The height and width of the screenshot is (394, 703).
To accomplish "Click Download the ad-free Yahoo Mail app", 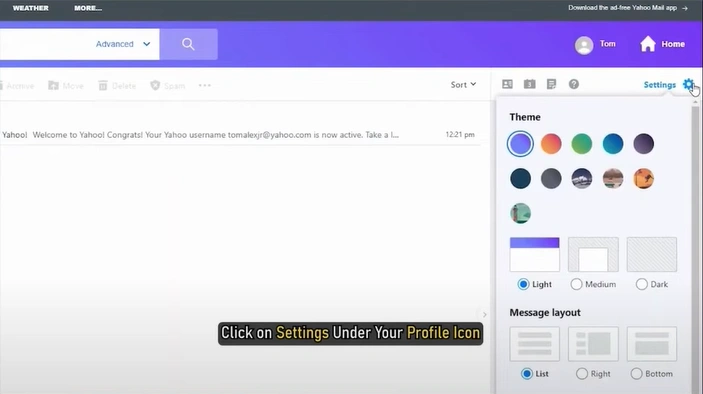I will pos(622,8).
